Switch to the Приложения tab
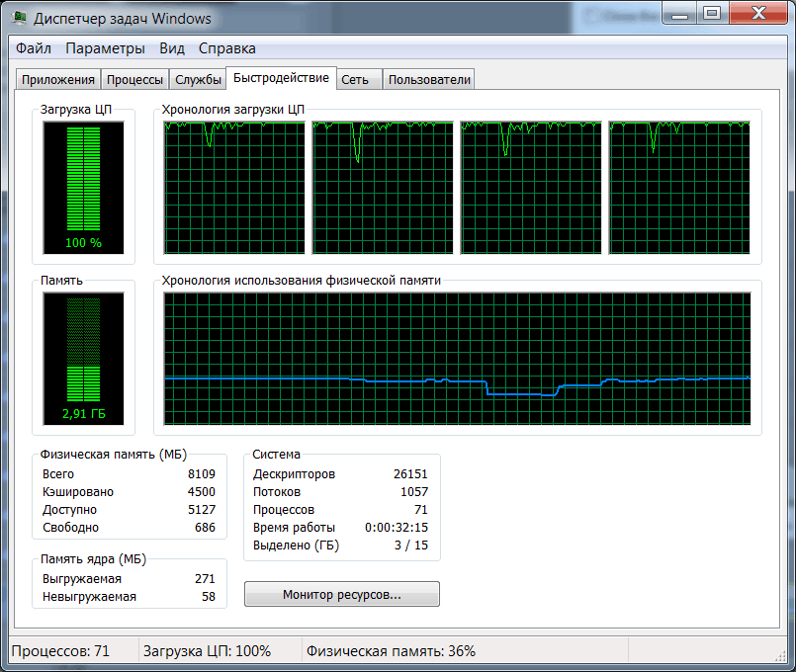 point(58,80)
